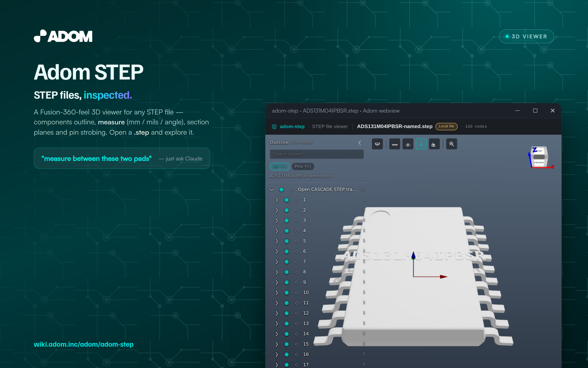Toggle visibility dot of Open CASCADE root node
This screenshot has height=368, width=588.
pyautogui.click(x=281, y=190)
